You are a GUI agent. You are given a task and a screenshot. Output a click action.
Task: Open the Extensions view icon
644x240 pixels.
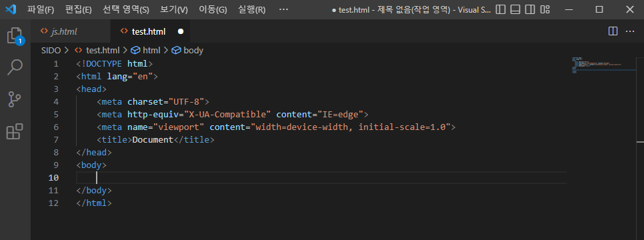(x=15, y=131)
